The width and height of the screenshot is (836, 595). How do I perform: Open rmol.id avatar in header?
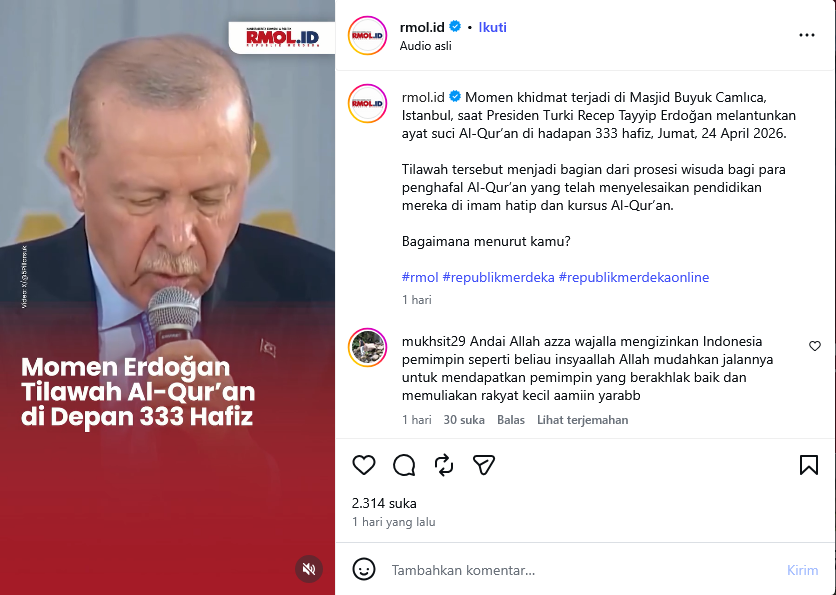(367, 36)
